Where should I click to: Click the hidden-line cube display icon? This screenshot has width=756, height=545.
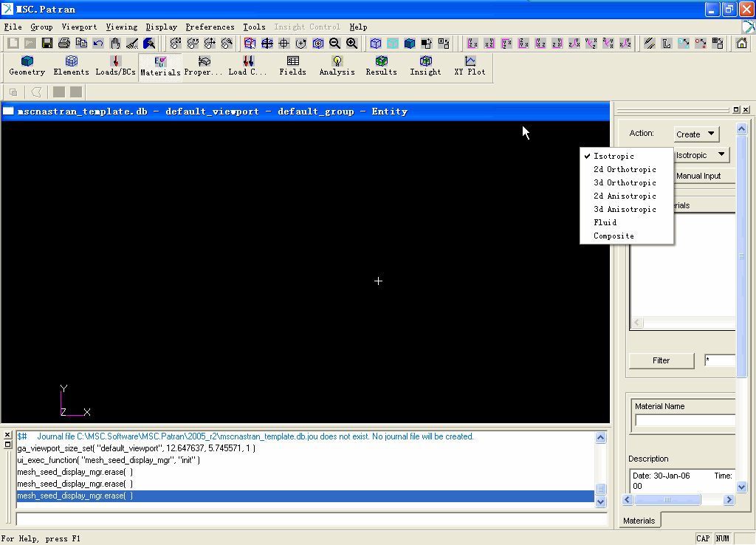point(393,44)
